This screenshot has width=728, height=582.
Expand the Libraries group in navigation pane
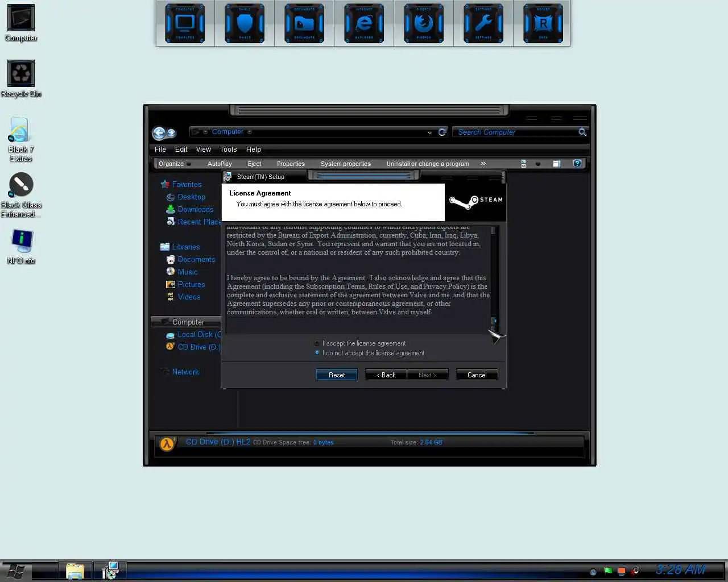tap(180, 247)
